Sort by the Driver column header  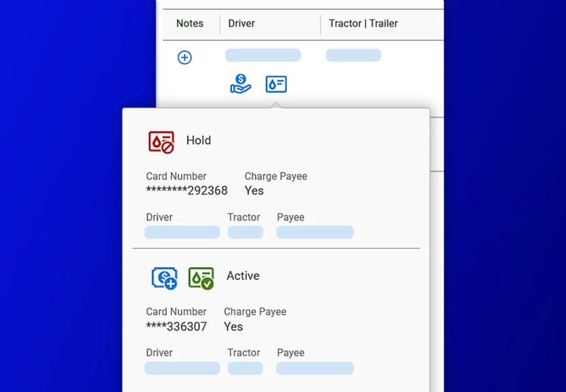click(241, 24)
